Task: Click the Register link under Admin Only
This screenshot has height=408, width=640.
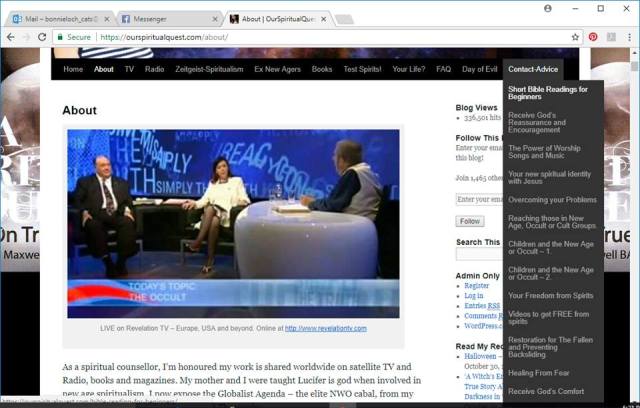Action: pyautogui.click(x=476, y=285)
